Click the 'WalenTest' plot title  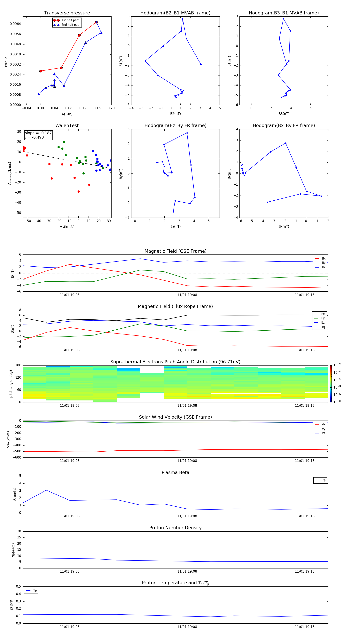pyautogui.click(x=67, y=125)
